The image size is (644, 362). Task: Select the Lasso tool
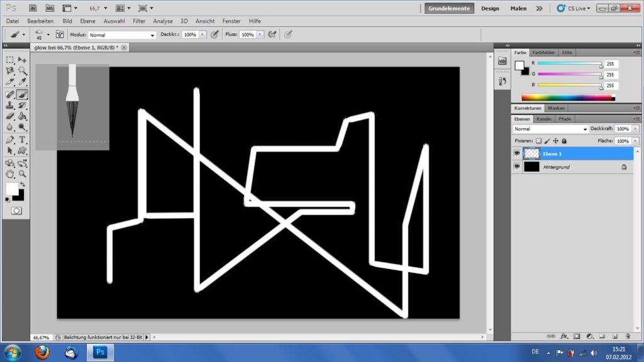(x=10, y=71)
